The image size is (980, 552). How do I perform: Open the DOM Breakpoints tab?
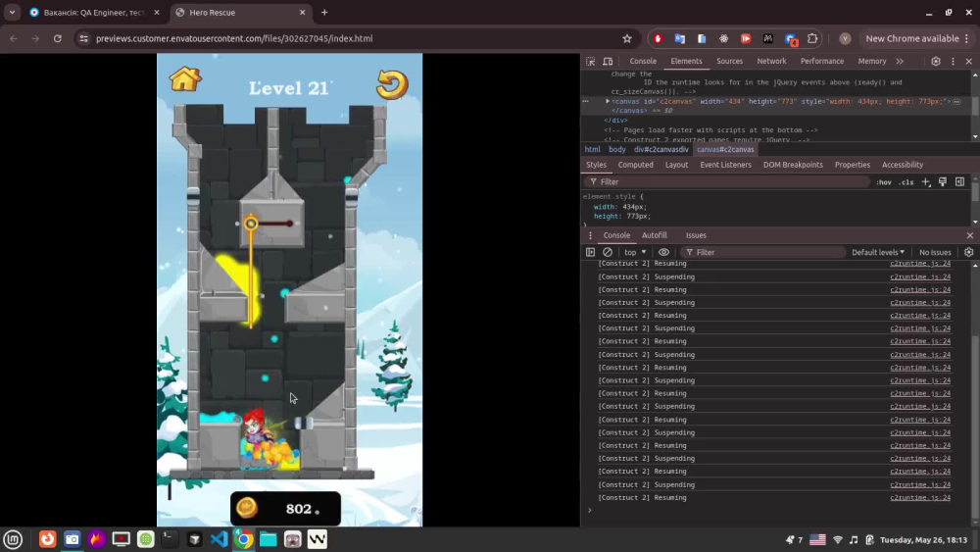click(x=793, y=165)
